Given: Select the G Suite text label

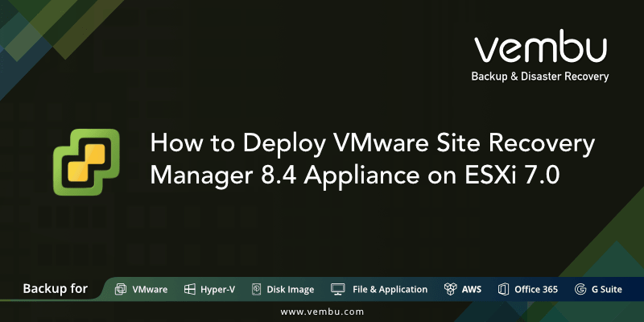Looking at the screenshot, I should click(606, 289).
